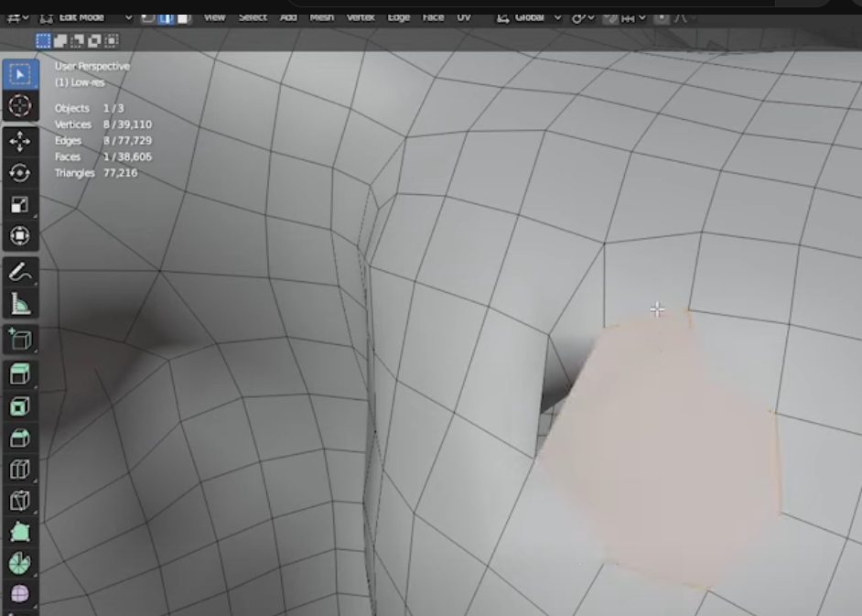
Task: Activate the Inset Faces tool
Action: point(19,405)
